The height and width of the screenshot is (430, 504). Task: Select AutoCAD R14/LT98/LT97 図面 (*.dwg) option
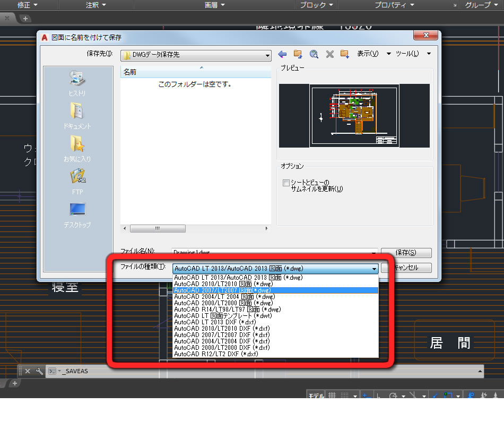[x=275, y=309]
